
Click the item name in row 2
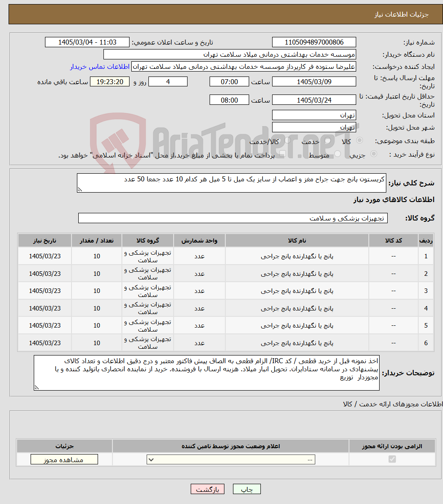coord(297,274)
